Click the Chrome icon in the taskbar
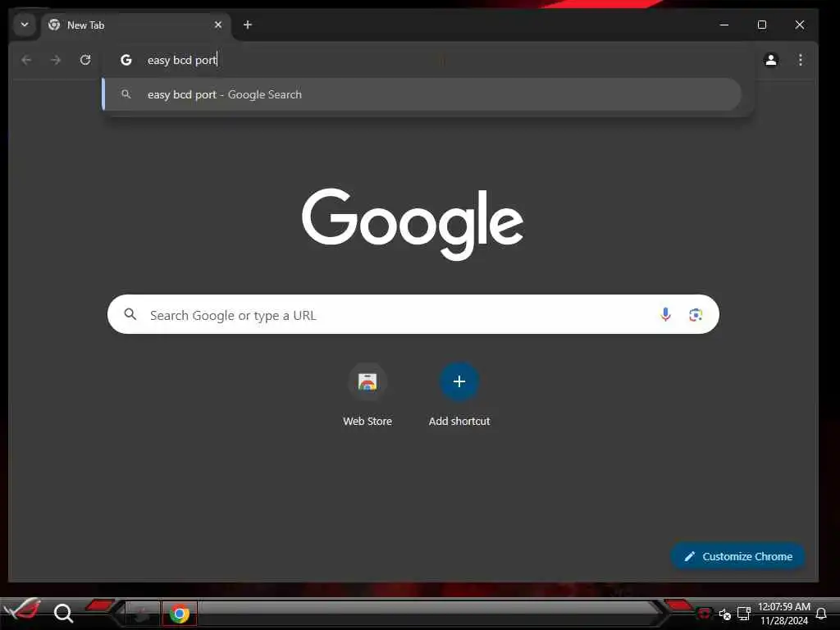Screen dimensions: 840x630 (x=180, y=614)
